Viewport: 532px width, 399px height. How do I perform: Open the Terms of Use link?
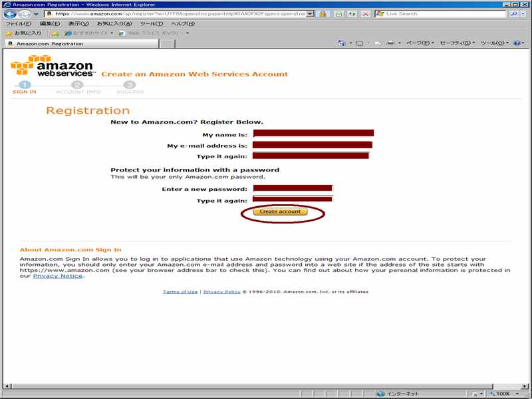point(180,292)
